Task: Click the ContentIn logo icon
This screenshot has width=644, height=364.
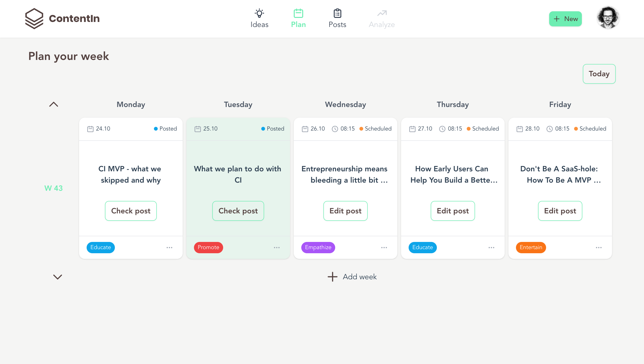Action: 35,19
